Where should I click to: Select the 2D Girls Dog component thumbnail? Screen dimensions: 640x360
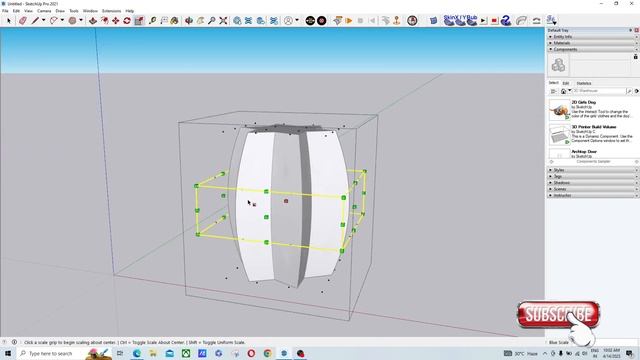[559, 109]
